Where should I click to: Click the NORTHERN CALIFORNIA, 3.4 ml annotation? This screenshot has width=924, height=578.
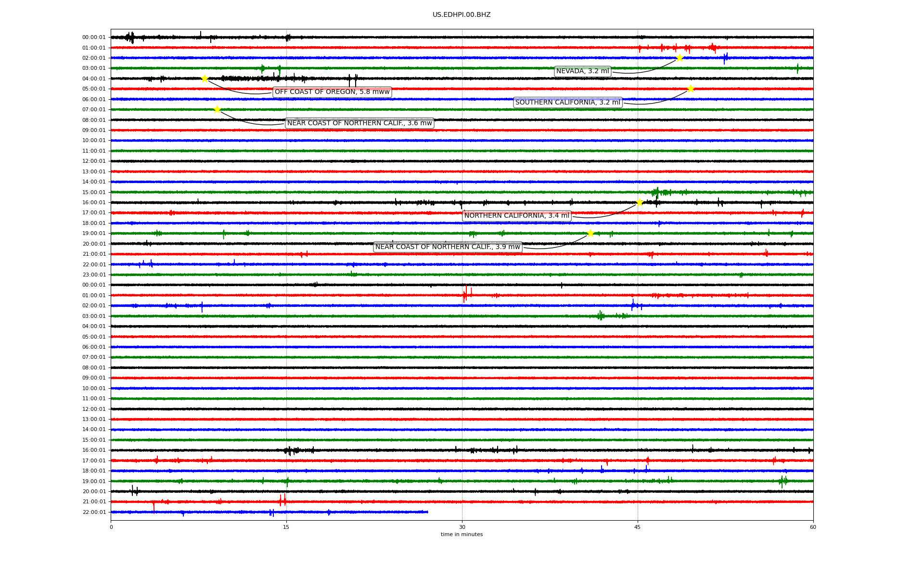pyautogui.click(x=516, y=215)
